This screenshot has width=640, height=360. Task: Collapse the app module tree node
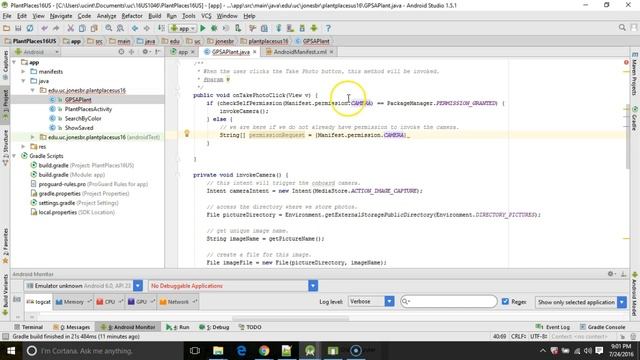coord(15,62)
